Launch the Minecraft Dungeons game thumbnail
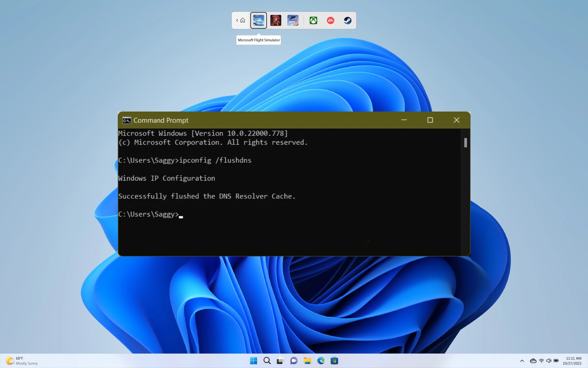This screenshot has height=368, width=588. [276, 20]
